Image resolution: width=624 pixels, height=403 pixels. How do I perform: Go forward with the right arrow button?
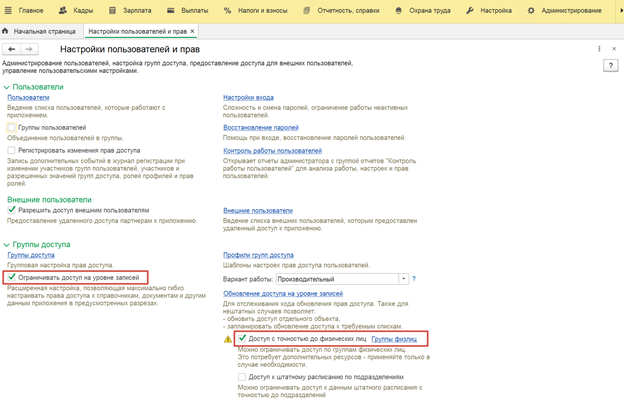tap(29, 49)
